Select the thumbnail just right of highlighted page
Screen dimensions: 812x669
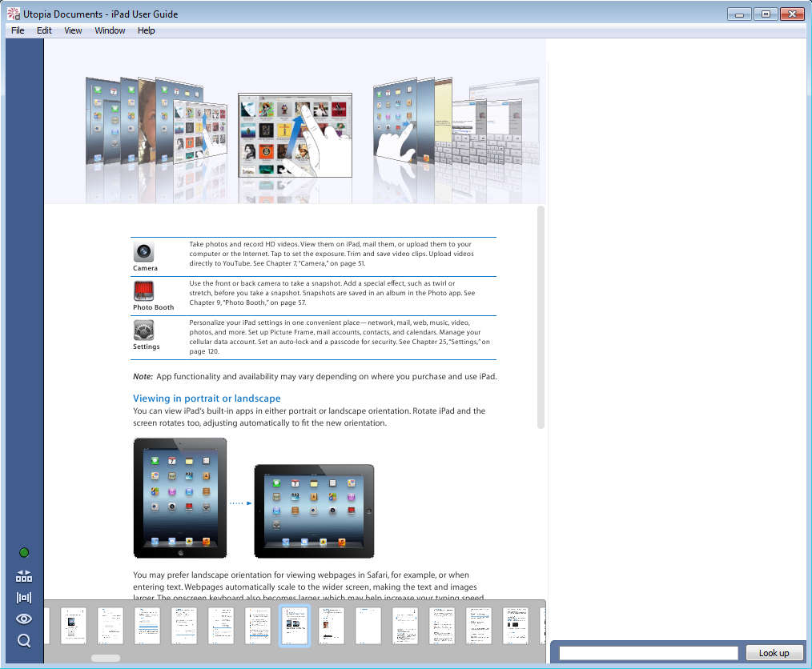point(332,626)
